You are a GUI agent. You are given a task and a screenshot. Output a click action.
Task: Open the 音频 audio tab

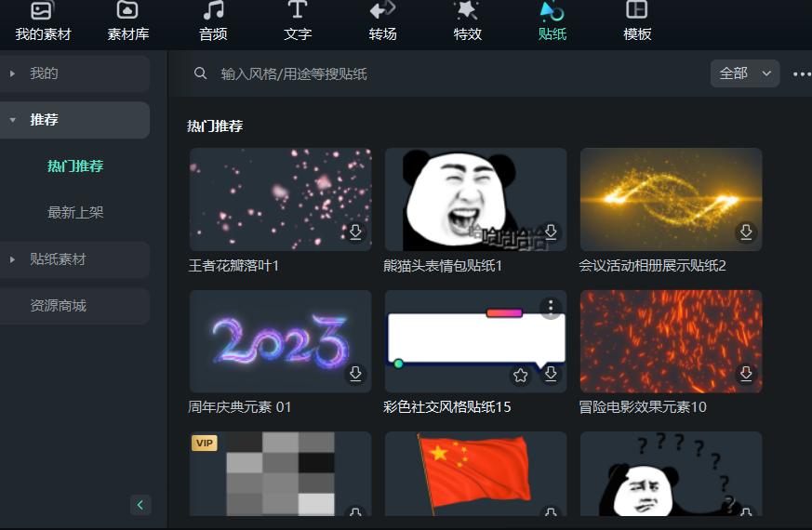[213, 21]
